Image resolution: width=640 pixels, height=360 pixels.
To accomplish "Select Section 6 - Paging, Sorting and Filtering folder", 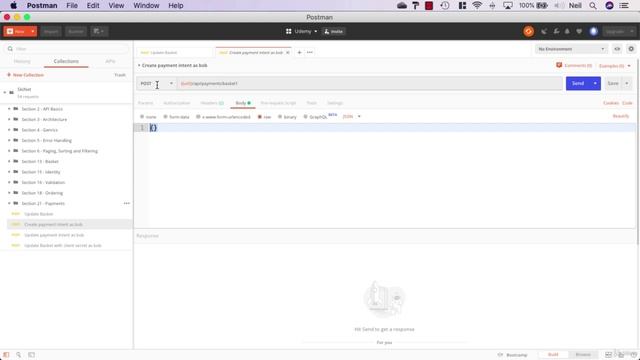I will coord(60,151).
